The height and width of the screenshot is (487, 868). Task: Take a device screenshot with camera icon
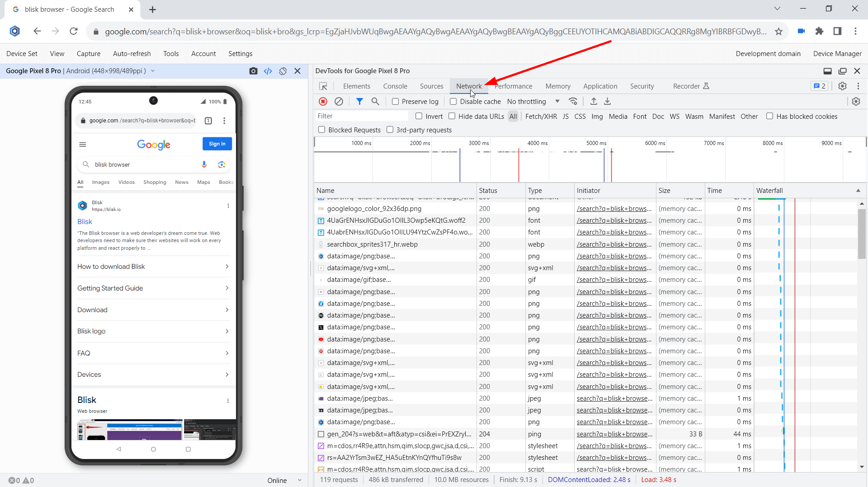pos(254,71)
